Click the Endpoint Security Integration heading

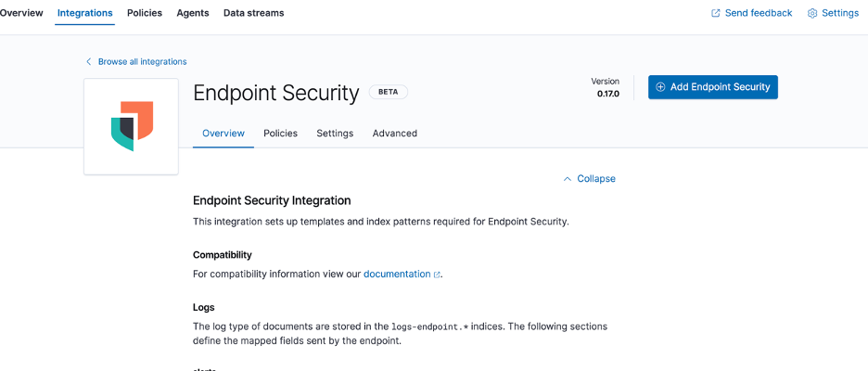point(272,200)
